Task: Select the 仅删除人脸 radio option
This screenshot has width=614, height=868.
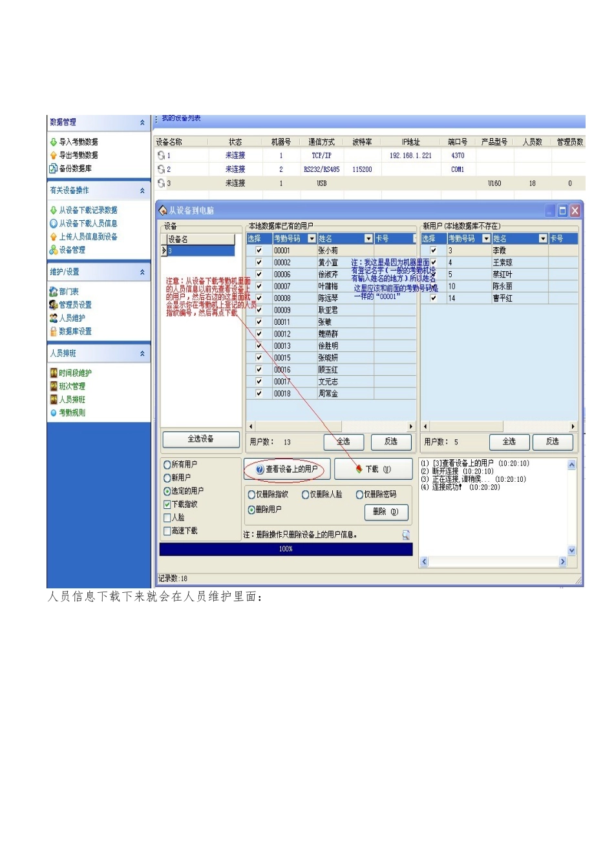Action: point(306,495)
